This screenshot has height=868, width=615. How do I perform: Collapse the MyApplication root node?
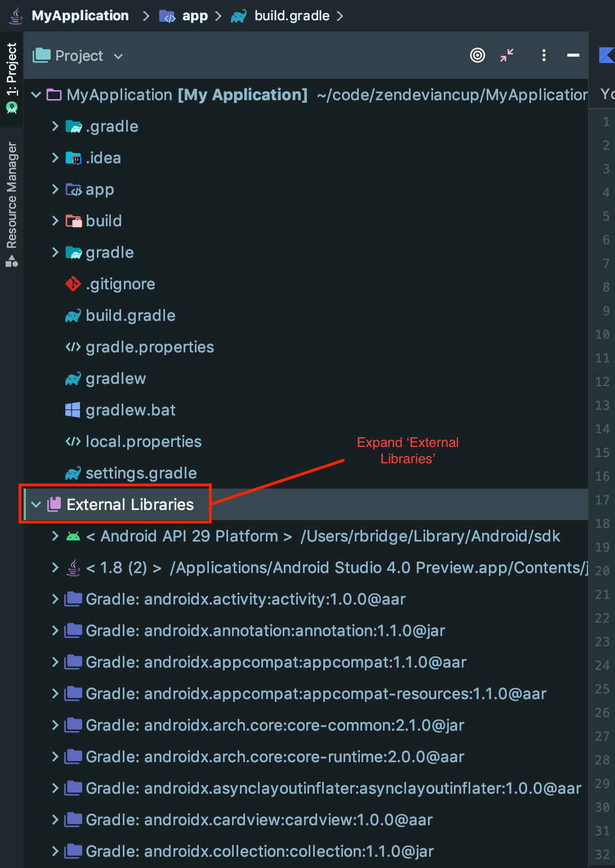(36, 95)
